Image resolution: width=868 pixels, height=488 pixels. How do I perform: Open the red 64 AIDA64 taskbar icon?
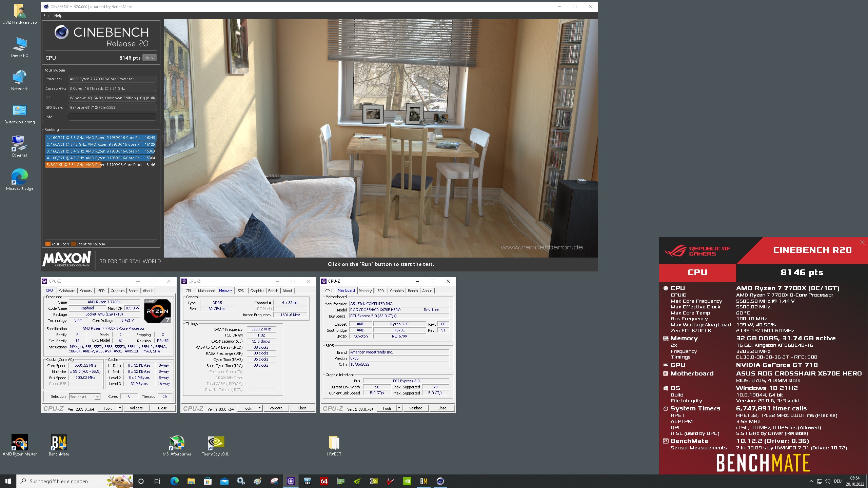point(324,481)
